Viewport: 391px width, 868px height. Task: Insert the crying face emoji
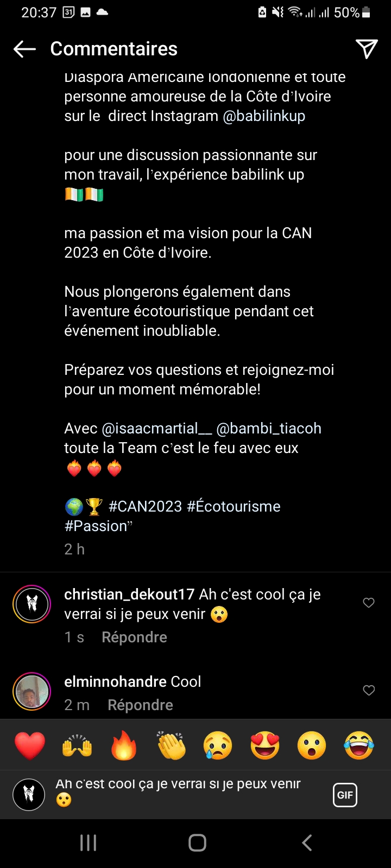[x=218, y=745]
